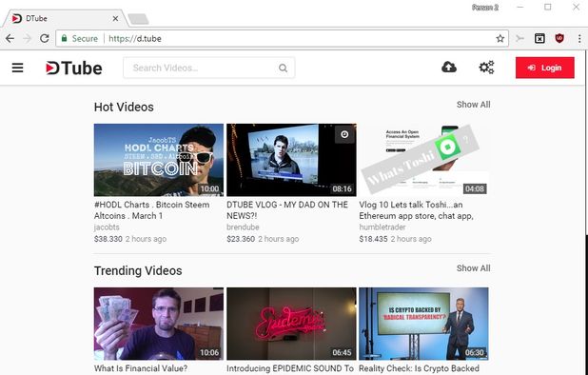
Task: Open a new browser tab
Action: [x=138, y=19]
